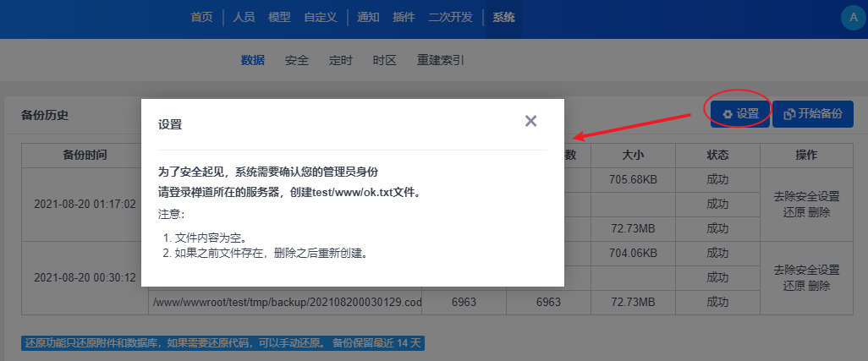Screen dimensions: 868x361
Task: Click 去除安全设置 for the 01:17:02 backup
Action: [x=806, y=197]
